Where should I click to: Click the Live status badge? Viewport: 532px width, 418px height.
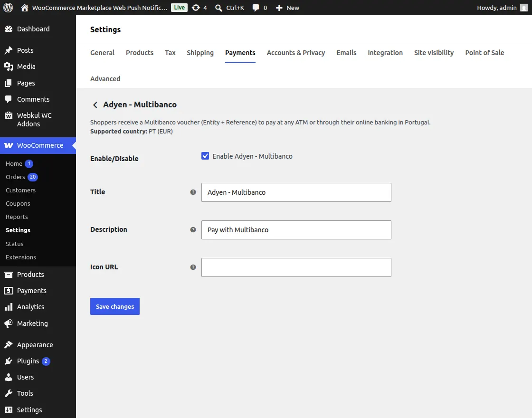pos(179,8)
